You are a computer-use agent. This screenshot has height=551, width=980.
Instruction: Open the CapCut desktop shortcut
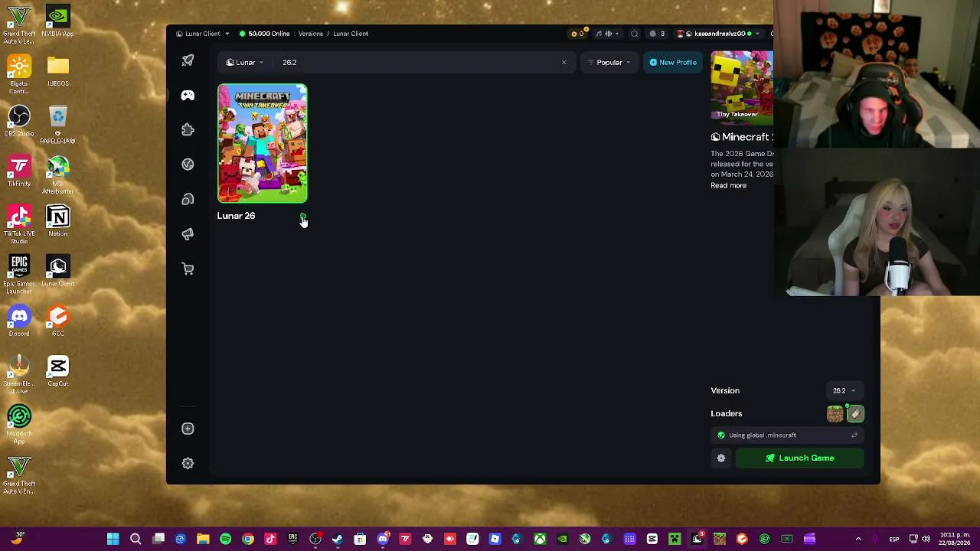click(58, 370)
